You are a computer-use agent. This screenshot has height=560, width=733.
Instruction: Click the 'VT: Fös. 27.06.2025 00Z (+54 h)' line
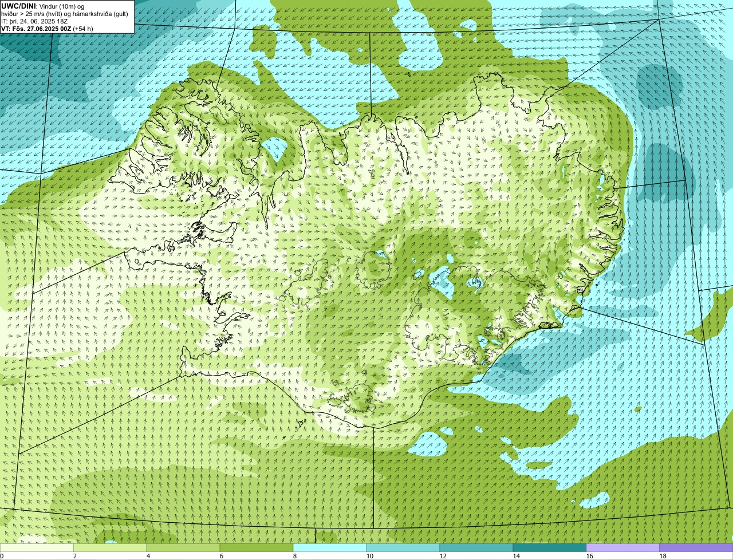pos(47,28)
